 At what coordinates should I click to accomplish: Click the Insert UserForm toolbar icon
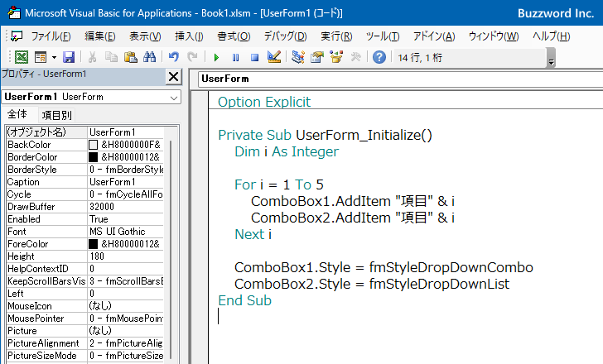pos(41,57)
